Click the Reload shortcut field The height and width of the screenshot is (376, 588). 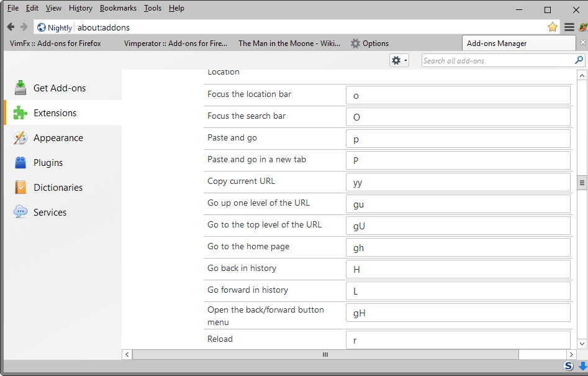[458, 340]
